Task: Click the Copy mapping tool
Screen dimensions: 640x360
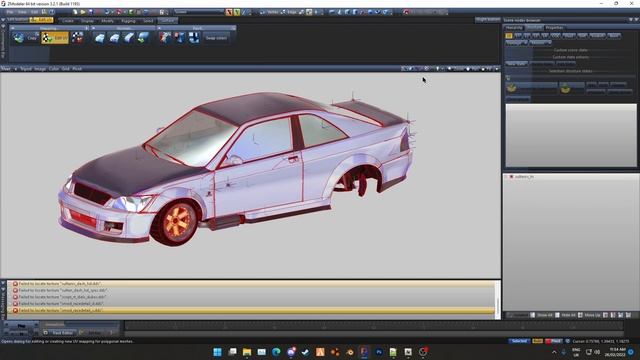Action: pyautogui.click(x=32, y=38)
